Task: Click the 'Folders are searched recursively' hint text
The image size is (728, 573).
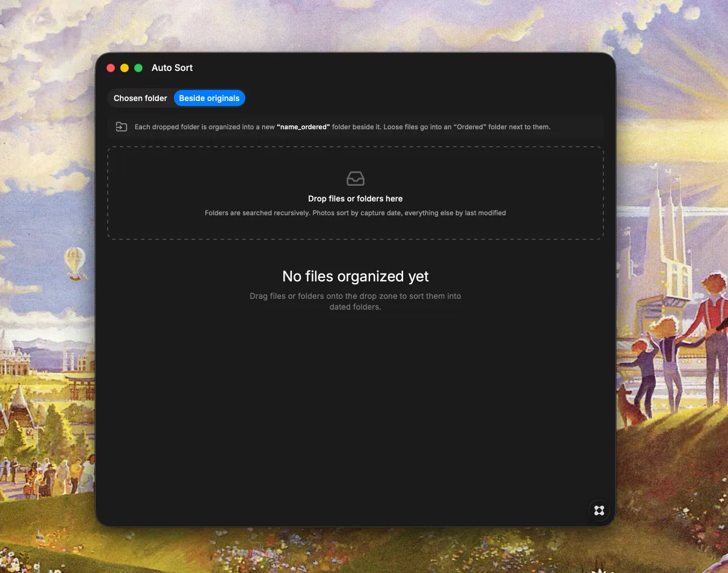Action: point(356,213)
